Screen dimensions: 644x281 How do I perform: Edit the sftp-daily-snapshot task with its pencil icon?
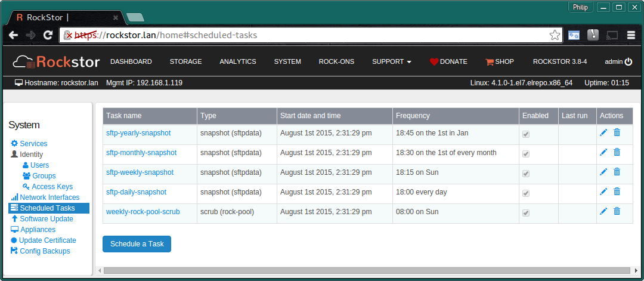603,192
